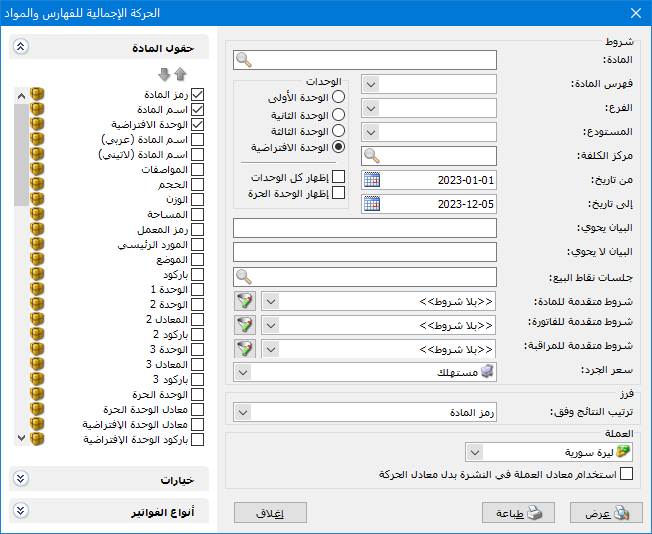Click the box icon beside الوحدة الحرة
652x534 pixels.
[x=37, y=393]
